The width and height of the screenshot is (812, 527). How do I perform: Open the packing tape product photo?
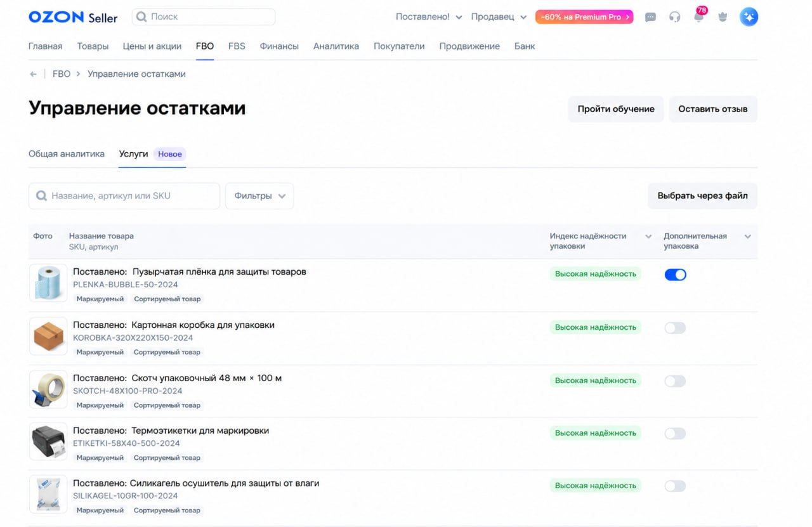coord(48,389)
